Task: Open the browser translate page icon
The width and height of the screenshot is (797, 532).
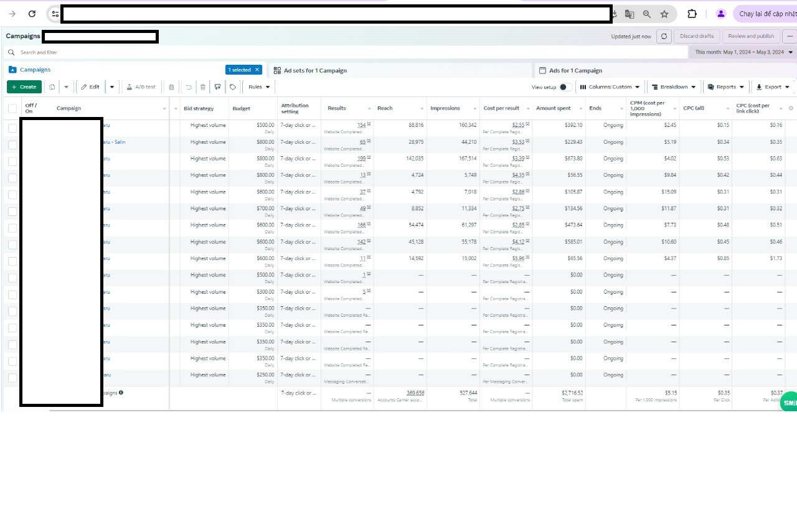Action: (x=630, y=14)
